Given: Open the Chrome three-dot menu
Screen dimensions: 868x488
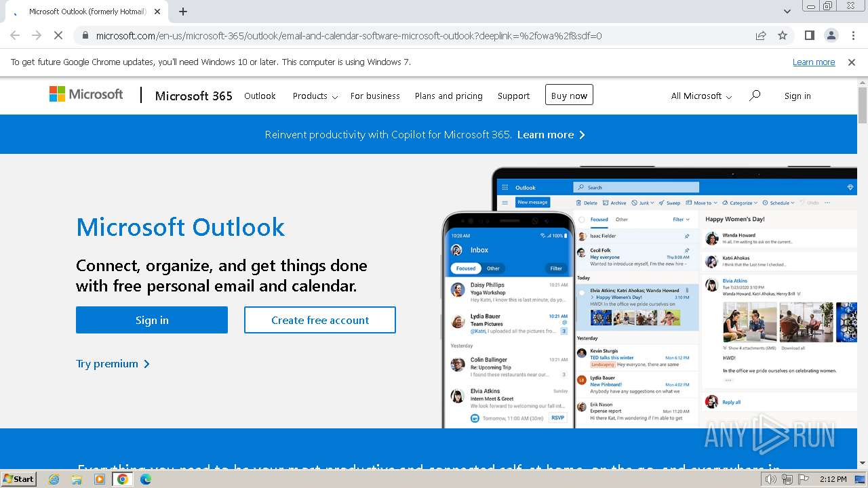Looking at the screenshot, I should [853, 35].
